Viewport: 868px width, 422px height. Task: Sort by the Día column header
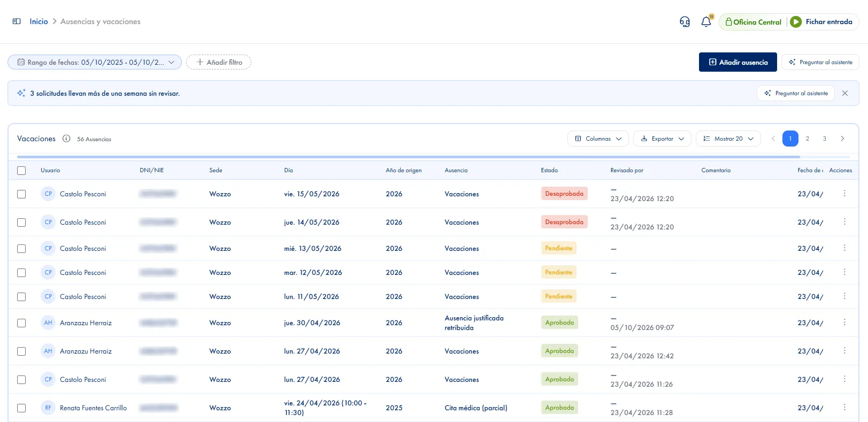(x=288, y=170)
